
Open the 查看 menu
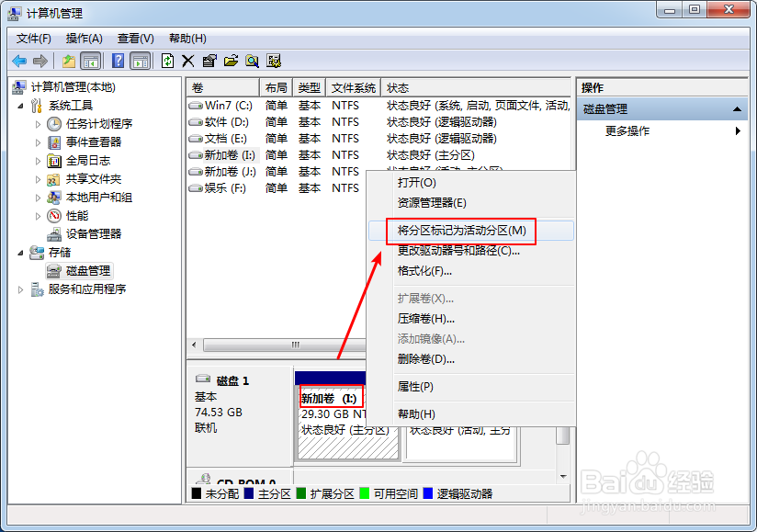[133, 38]
